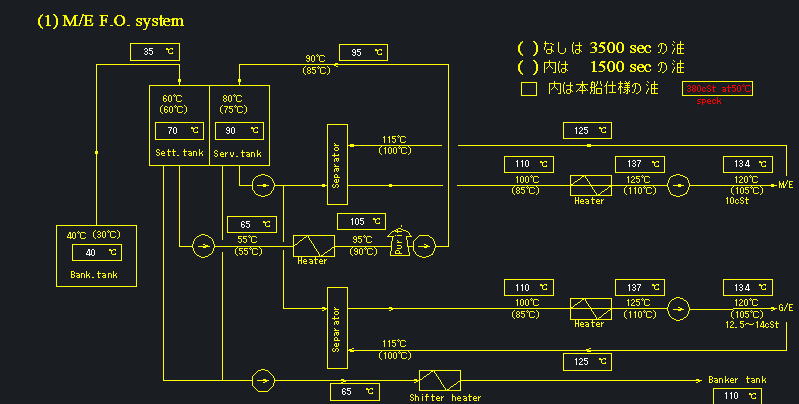Viewport: 799px width, 404px height.
Task: Select the Serv. tank 90 °C field
Action: coord(238,130)
